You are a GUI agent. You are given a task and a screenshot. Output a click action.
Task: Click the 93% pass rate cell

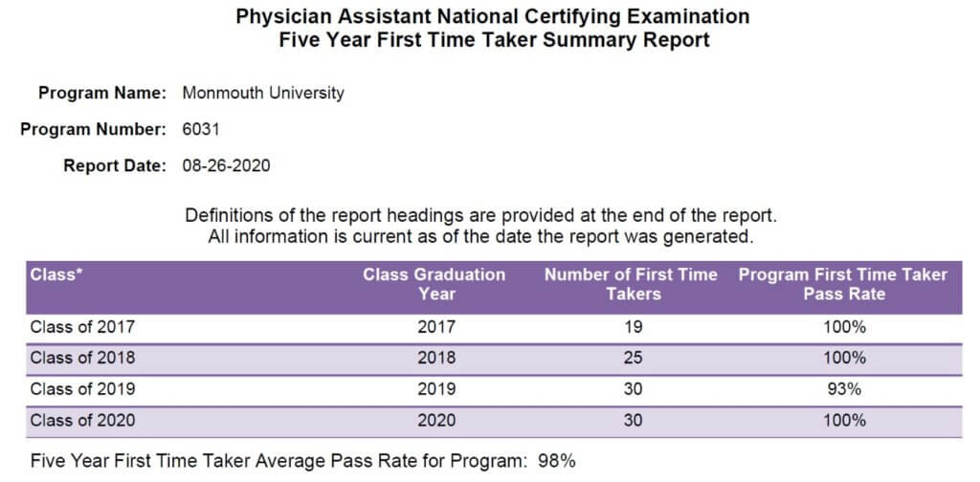click(x=844, y=389)
